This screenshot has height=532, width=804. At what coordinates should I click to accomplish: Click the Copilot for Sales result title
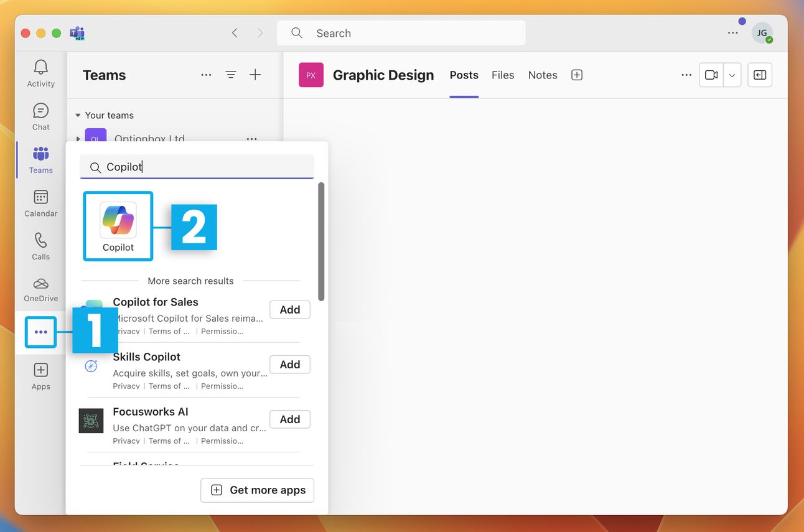click(x=156, y=302)
